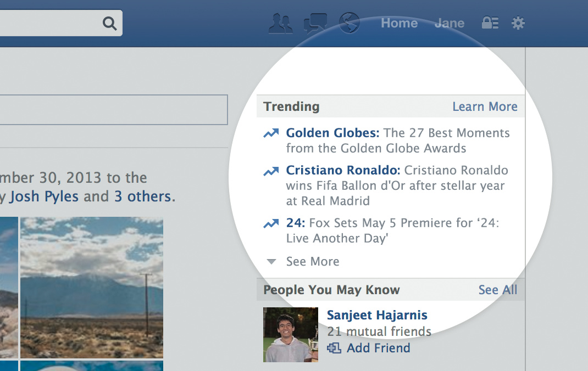Click trending arrow icon beside 24
Screen dimensions: 588x371
click(x=271, y=223)
